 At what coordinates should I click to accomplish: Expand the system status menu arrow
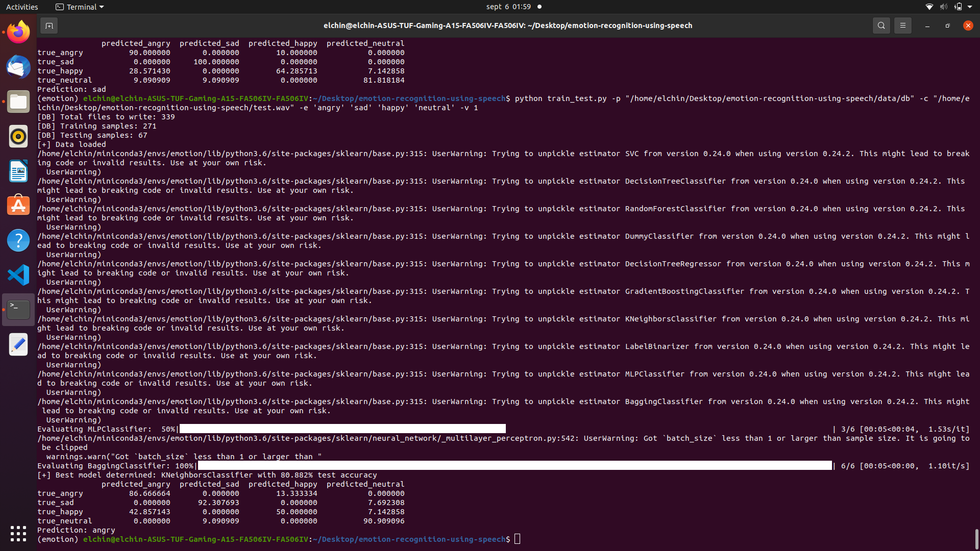pos(969,7)
